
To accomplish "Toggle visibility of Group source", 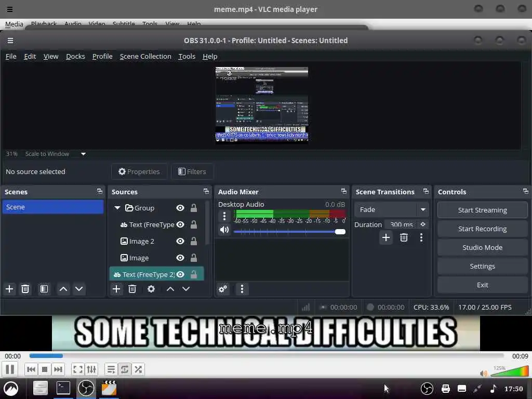I will tap(180, 208).
